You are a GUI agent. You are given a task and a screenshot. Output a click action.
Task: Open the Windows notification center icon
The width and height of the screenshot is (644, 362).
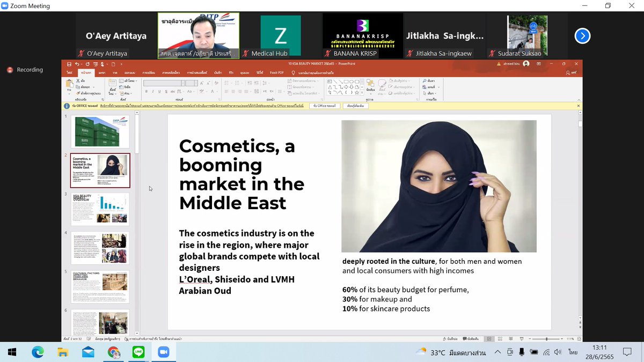coord(627,352)
